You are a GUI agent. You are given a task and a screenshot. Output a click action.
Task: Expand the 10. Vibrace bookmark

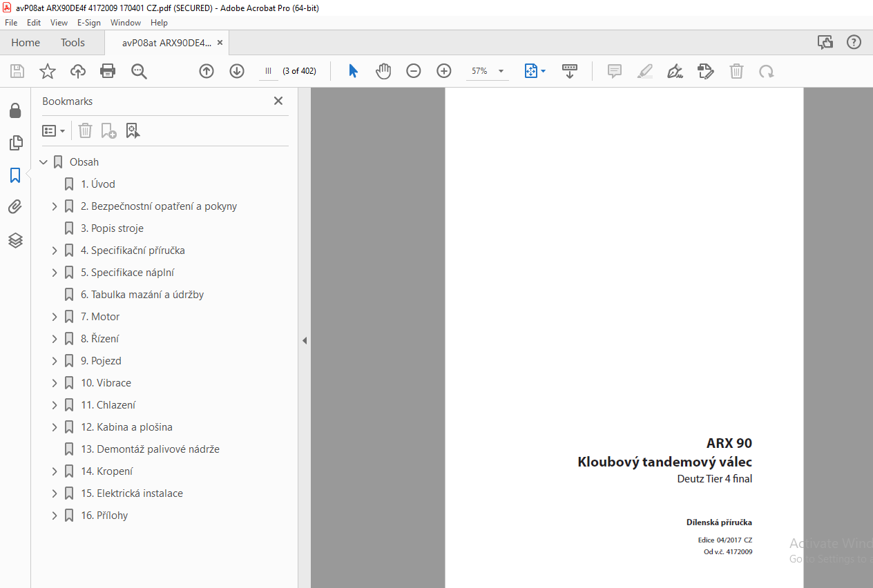55,383
